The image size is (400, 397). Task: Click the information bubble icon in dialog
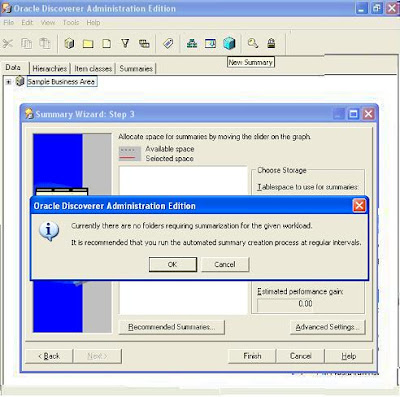(49, 231)
